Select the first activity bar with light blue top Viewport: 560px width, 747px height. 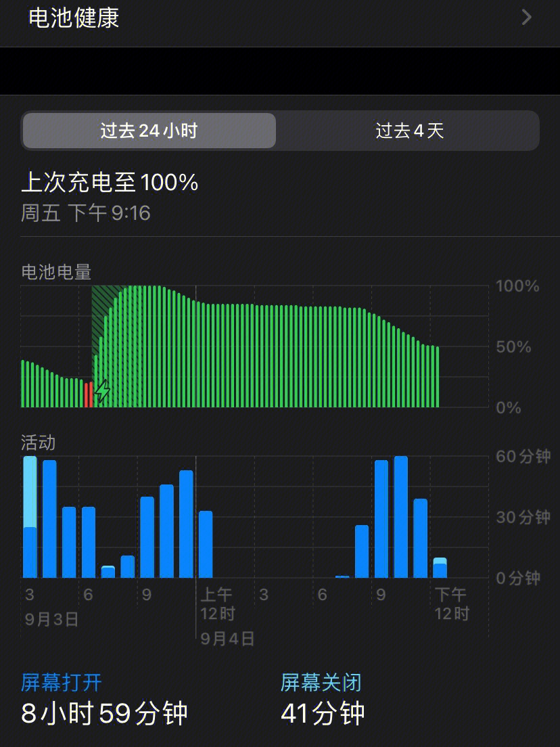(30, 517)
